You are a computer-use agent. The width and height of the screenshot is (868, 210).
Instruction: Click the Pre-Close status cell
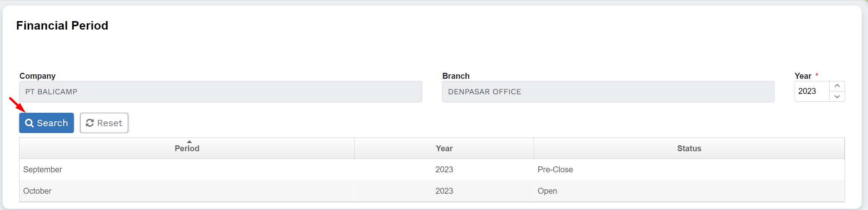click(555, 170)
